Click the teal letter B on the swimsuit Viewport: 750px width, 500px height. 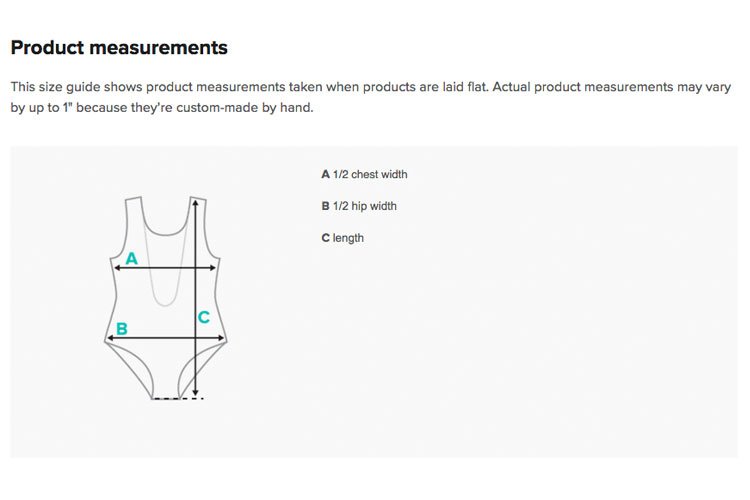point(122,329)
